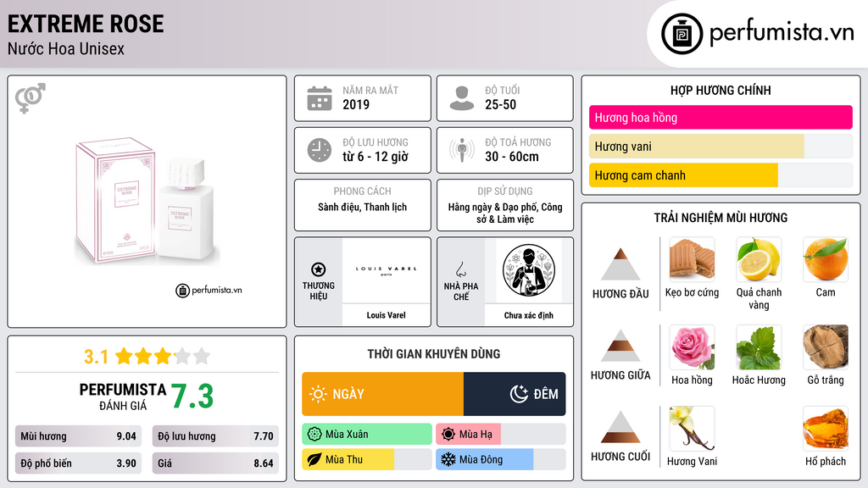Click the blue Mùa Đông season bar
The width and height of the screenshot is (868, 488).
tap(484, 460)
